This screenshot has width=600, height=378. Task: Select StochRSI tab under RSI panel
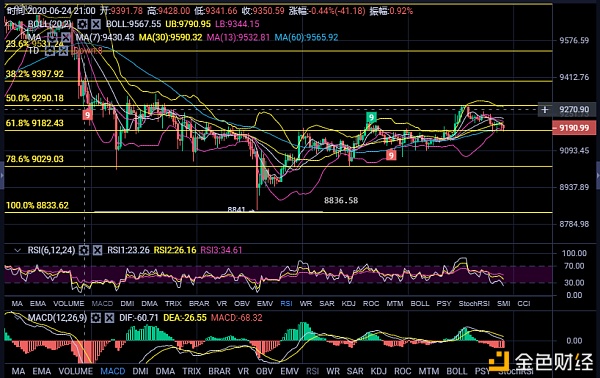tap(474, 303)
